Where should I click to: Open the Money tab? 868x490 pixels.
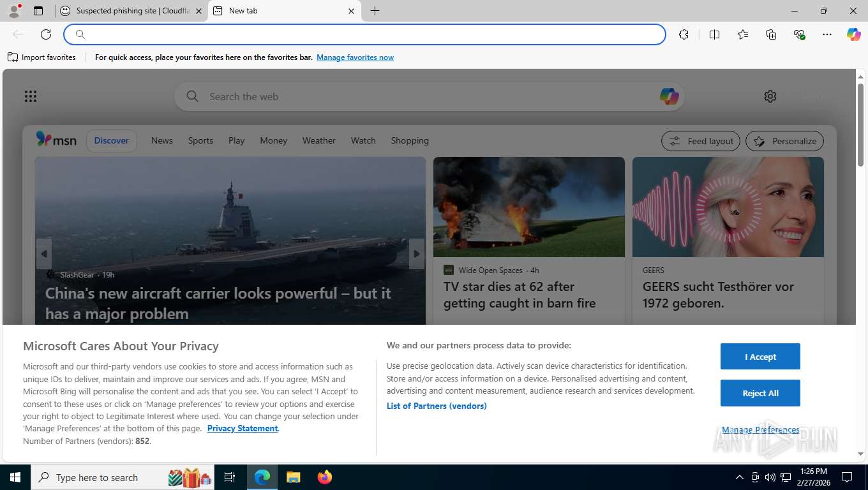click(x=274, y=140)
